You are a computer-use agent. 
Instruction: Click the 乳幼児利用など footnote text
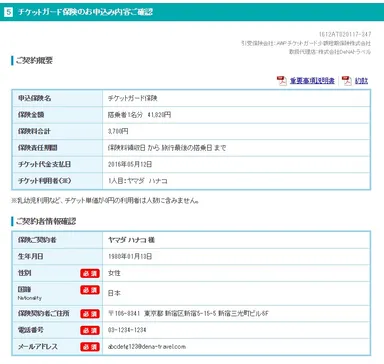pyautogui.click(x=105, y=201)
